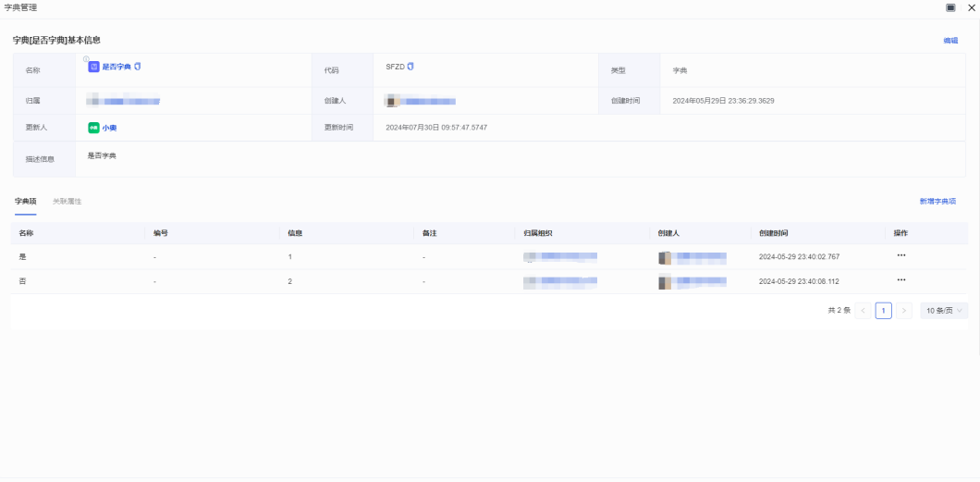980x482 pixels.
Task: Close the 字典管理 dialog
Action: tap(971, 7)
